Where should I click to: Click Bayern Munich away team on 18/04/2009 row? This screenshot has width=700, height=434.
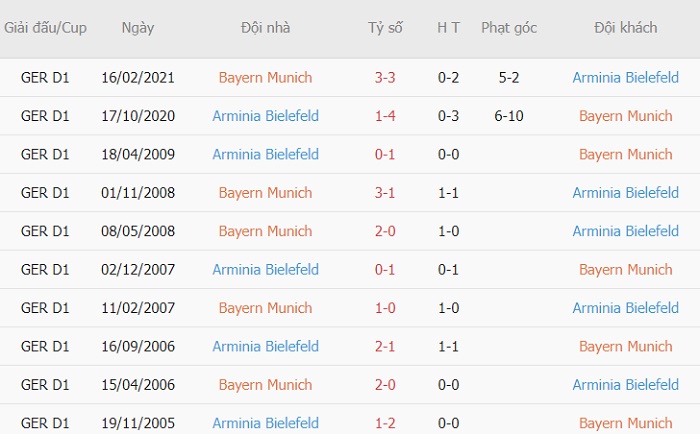[625, 154]
